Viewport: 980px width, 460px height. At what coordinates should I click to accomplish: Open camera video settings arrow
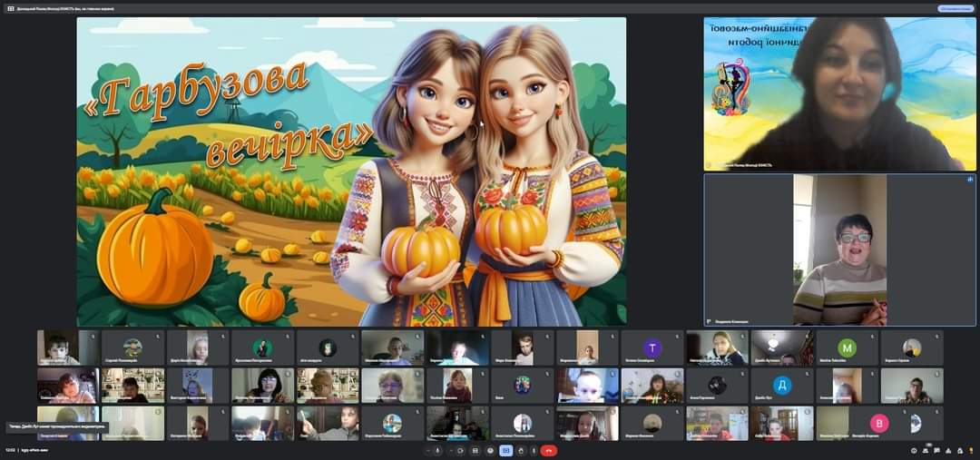(x=452, y=451)
